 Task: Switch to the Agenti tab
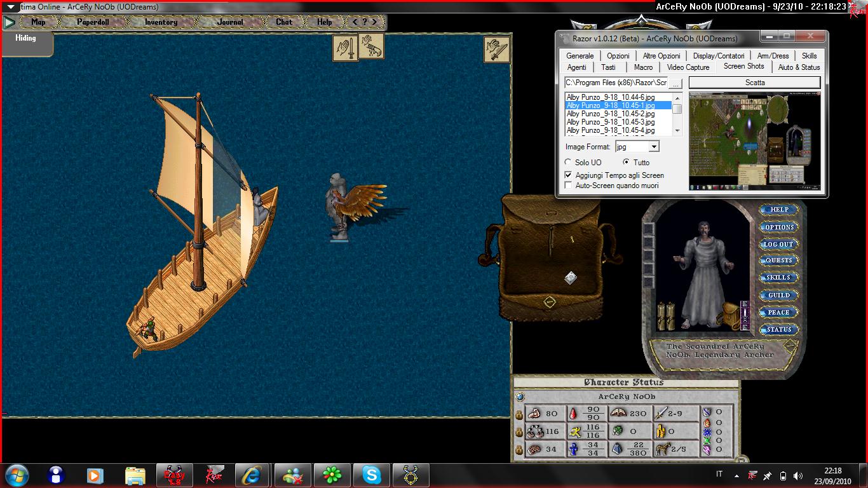pyautogui.click(x=577, y=67)
